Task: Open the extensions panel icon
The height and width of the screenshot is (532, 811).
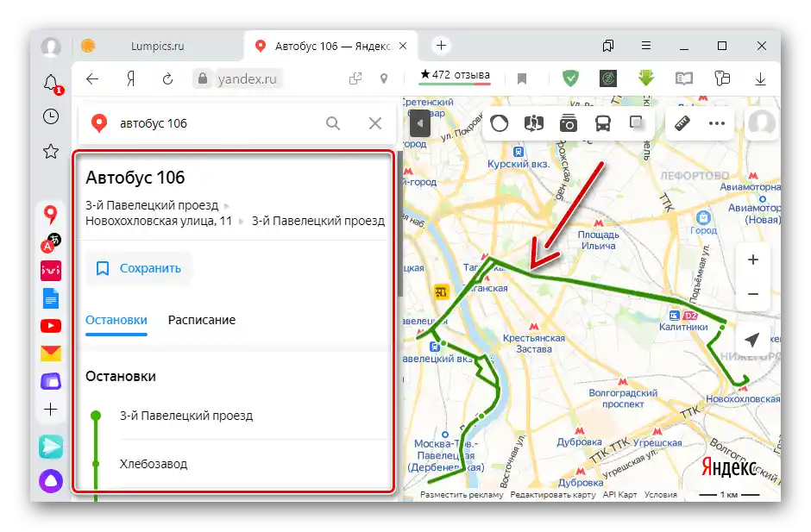Action: (x=722, y=78)
